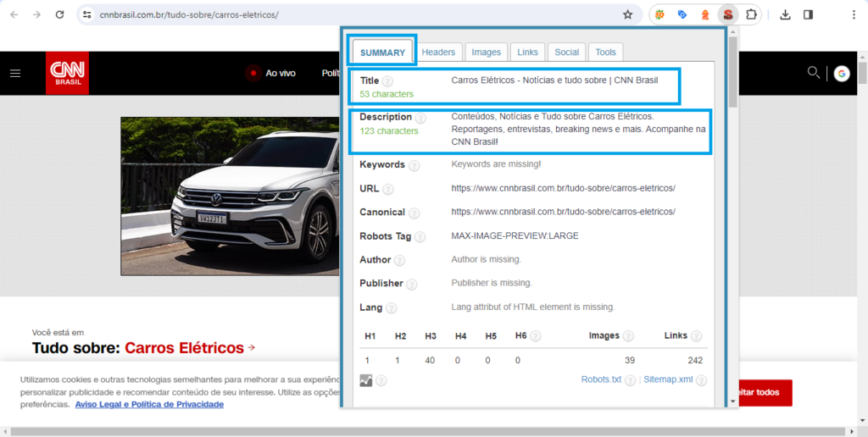Switch to the Social tab

[x=566, y=52]
